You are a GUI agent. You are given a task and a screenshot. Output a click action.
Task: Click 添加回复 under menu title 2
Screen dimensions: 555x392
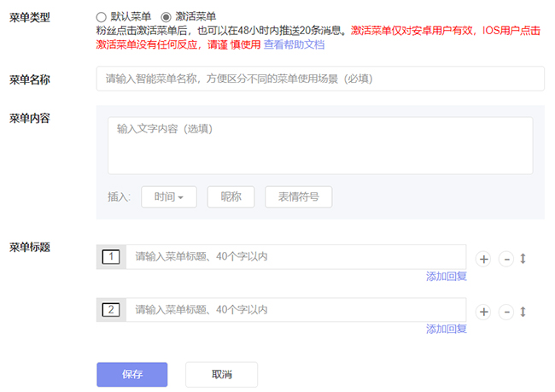pos(447,329)
